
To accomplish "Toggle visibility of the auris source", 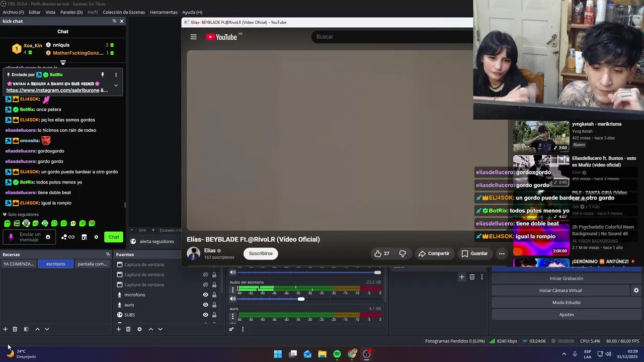I will click(x=205, y=305).
